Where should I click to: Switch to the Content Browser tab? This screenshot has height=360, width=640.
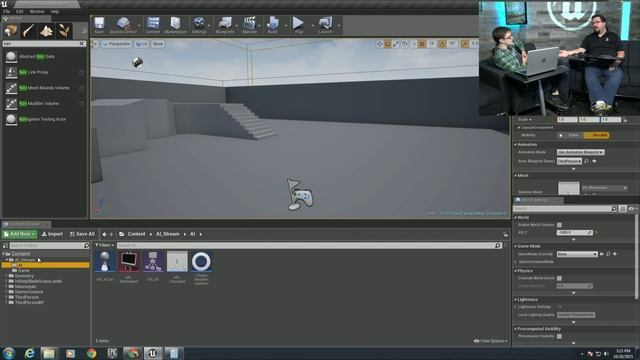point(25,224)
